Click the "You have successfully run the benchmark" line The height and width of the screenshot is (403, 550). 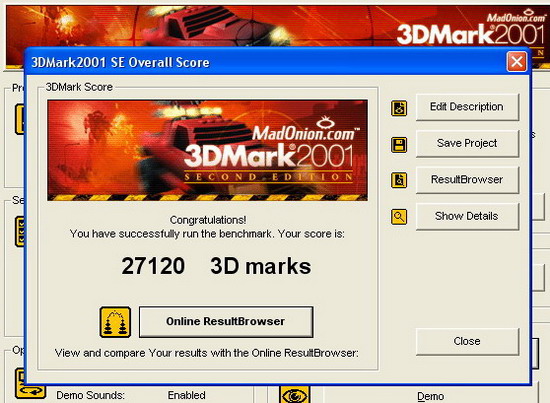pos(207,234)
